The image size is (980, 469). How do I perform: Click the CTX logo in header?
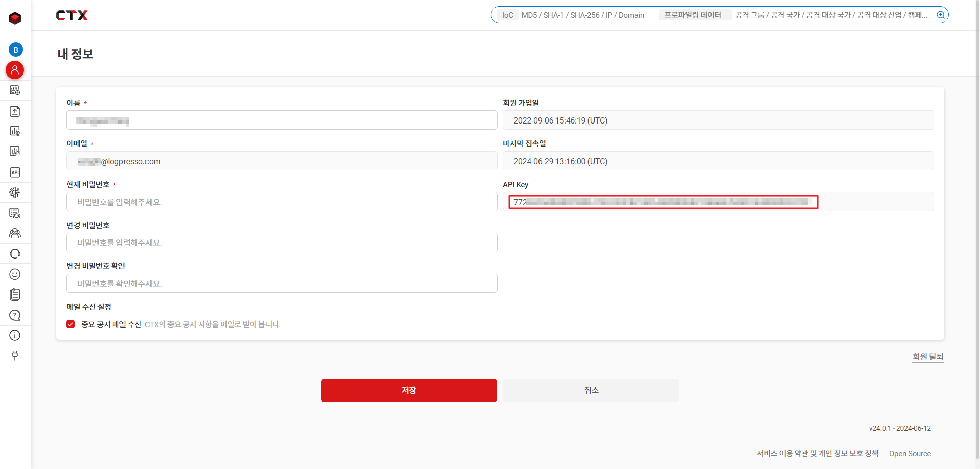pyautogui.click(x=72, y=15)
